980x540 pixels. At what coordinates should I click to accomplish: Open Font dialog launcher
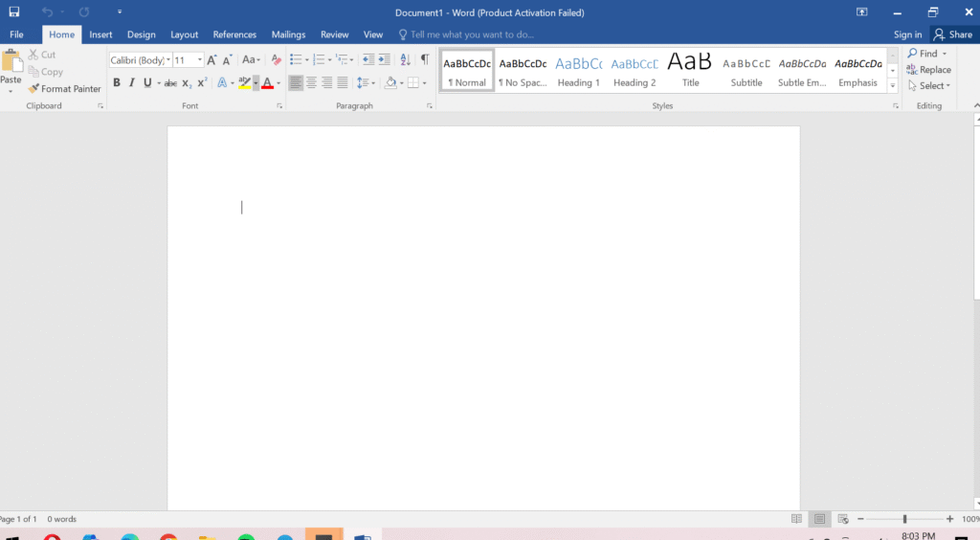click(x=279, y=106)
